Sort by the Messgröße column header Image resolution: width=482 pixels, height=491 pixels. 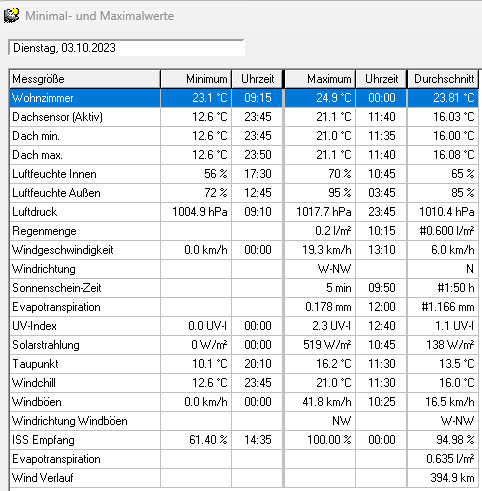pos(85,79)
